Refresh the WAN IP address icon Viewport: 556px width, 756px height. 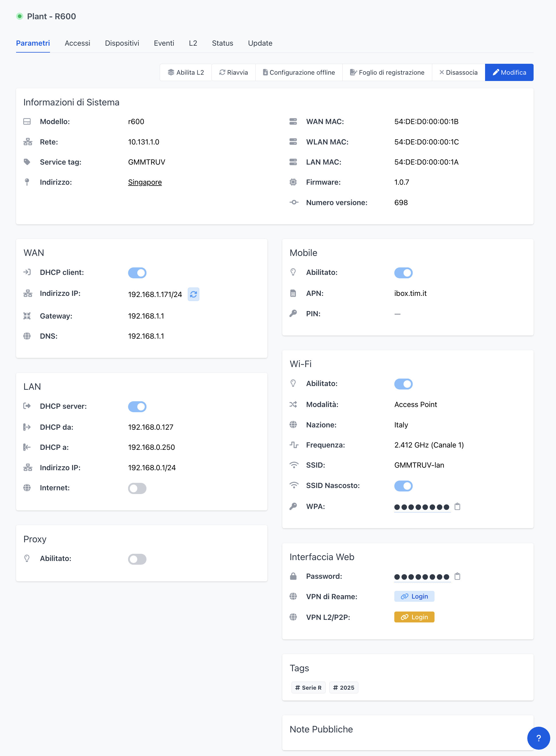tap(193, 294)
